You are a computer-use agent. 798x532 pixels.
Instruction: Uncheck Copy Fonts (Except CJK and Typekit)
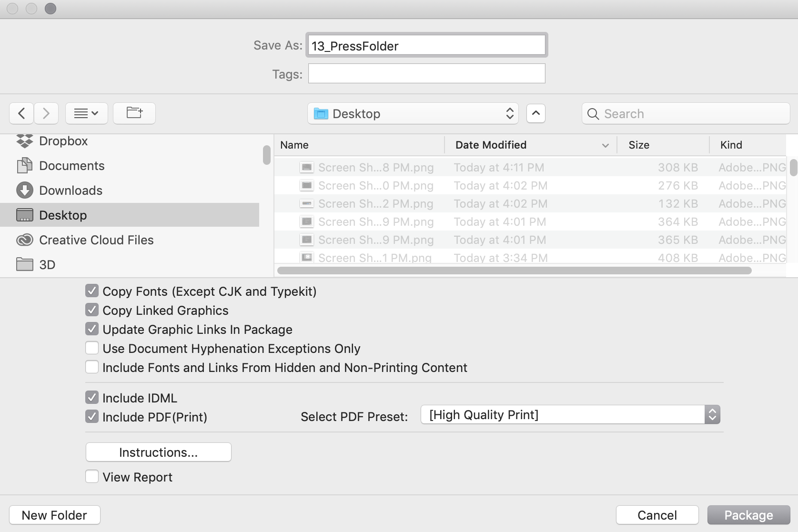pos(92,291)
